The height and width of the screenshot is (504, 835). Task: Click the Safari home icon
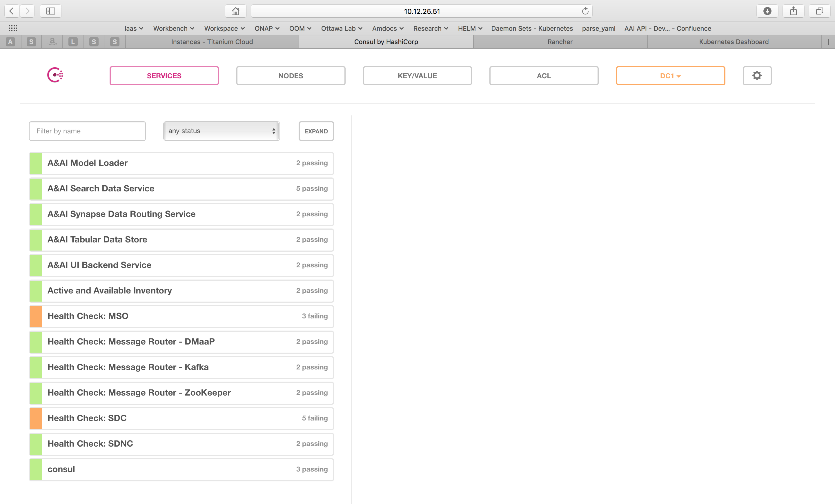235,11
